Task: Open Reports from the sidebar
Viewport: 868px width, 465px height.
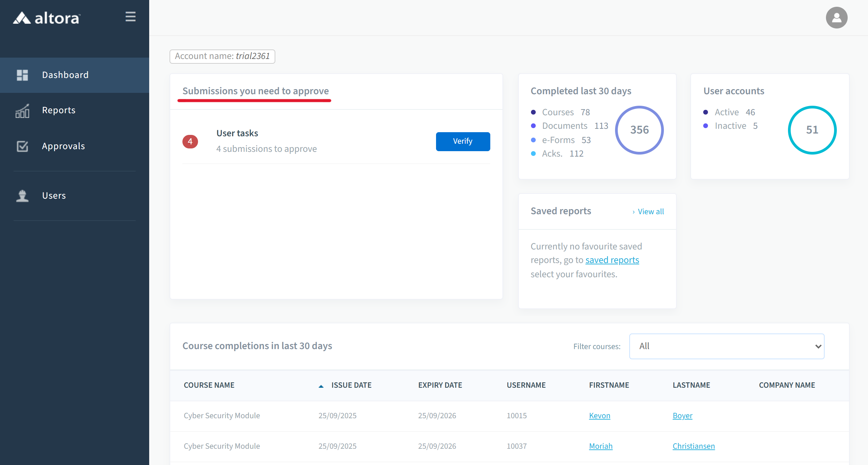Action: click(59, 110)
